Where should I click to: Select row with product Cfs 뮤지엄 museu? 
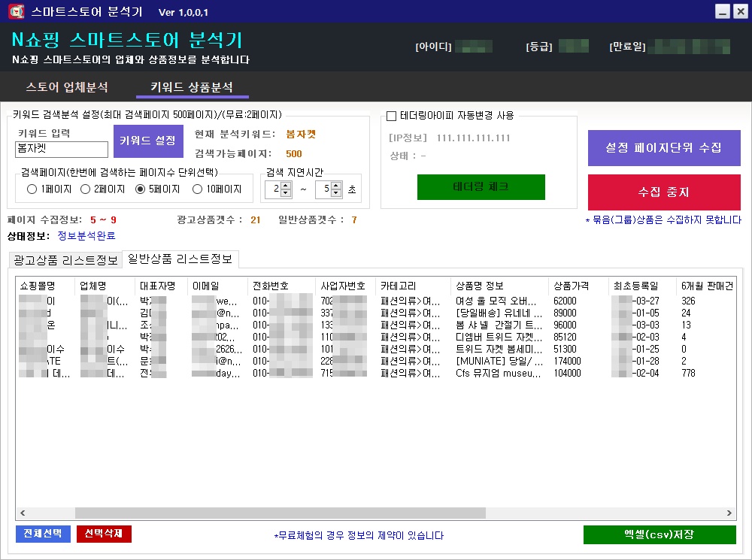click(375, 373)
